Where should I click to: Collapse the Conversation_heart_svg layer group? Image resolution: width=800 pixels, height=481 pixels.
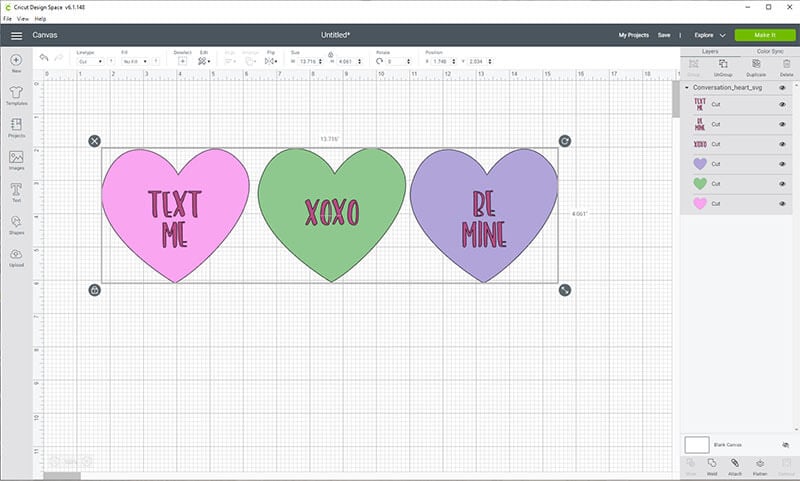point(687,87)
